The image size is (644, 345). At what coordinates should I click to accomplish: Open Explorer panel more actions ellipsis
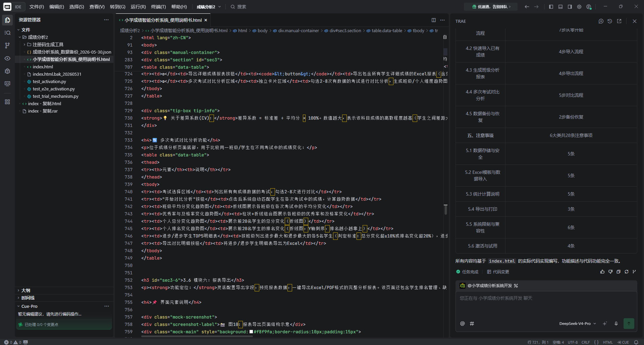pyautogui.click(x=106, y=20)
